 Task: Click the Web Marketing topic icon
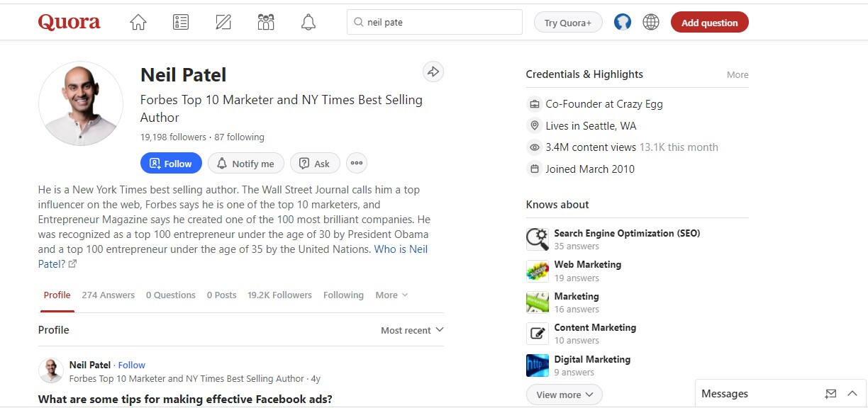[538, 271]
